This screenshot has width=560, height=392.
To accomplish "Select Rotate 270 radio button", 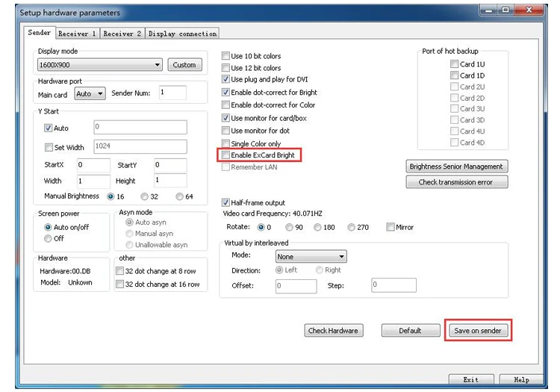I will (352, 227).
